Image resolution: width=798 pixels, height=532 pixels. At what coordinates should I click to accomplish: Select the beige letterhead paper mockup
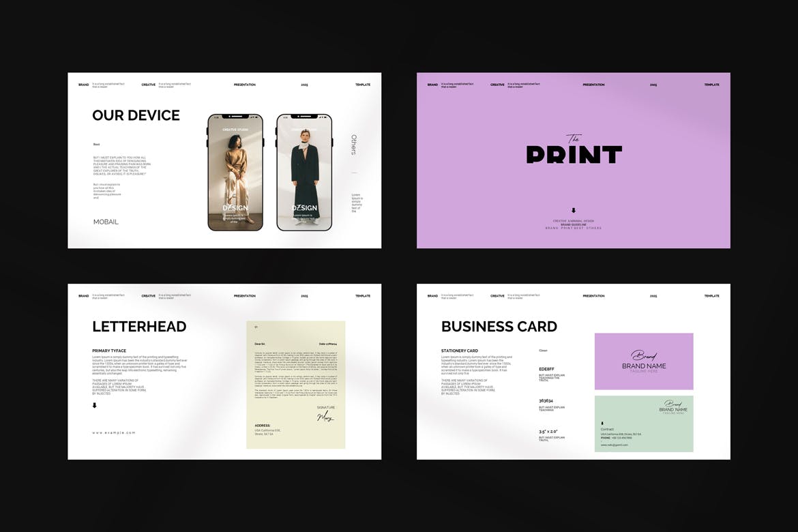295,384
